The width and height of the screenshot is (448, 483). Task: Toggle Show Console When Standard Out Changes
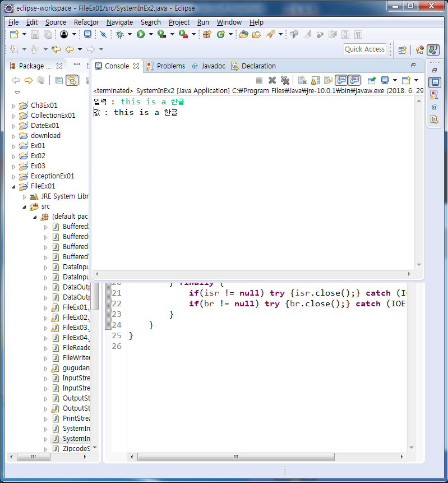[341, 80]
